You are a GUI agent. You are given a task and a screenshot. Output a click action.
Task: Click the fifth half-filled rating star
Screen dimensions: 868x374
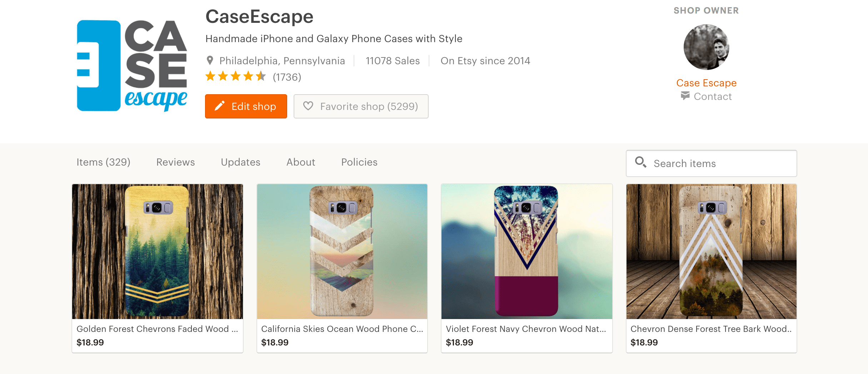[261, 76]
